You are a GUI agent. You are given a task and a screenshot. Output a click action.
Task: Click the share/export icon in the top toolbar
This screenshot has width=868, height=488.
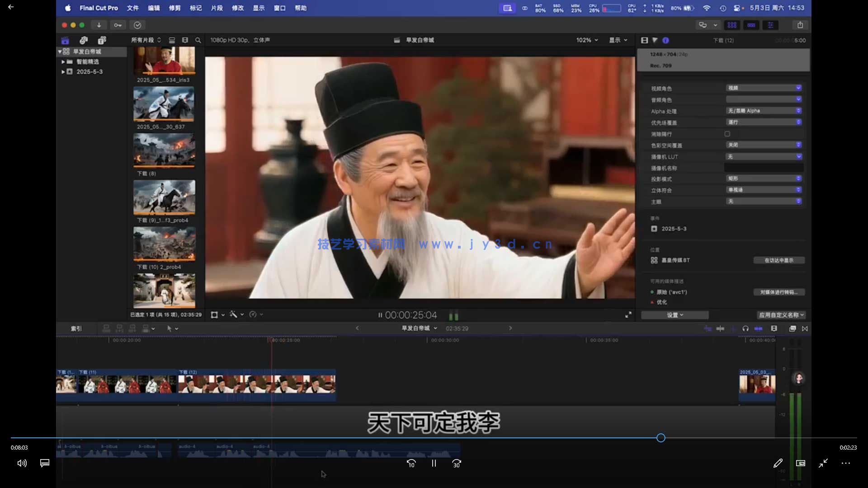(800, 25)
